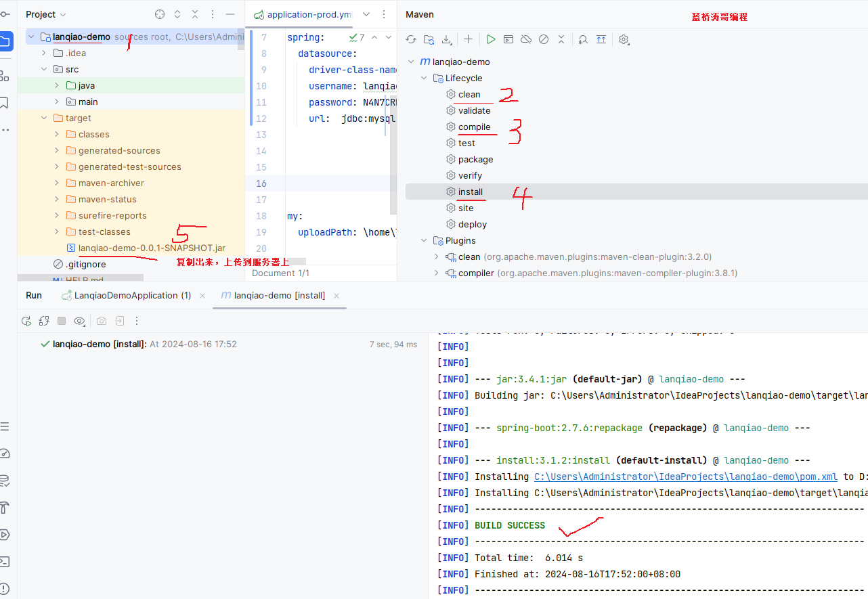Screen dimensions: 868x599
Task: Collapse the lanqiao-demo Maven root node
Action: 411,62
